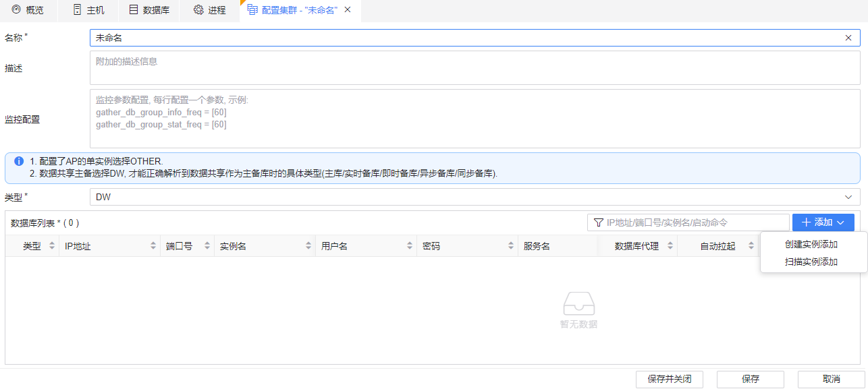Click the cluster configuration tab icon

tap(252, 10)
